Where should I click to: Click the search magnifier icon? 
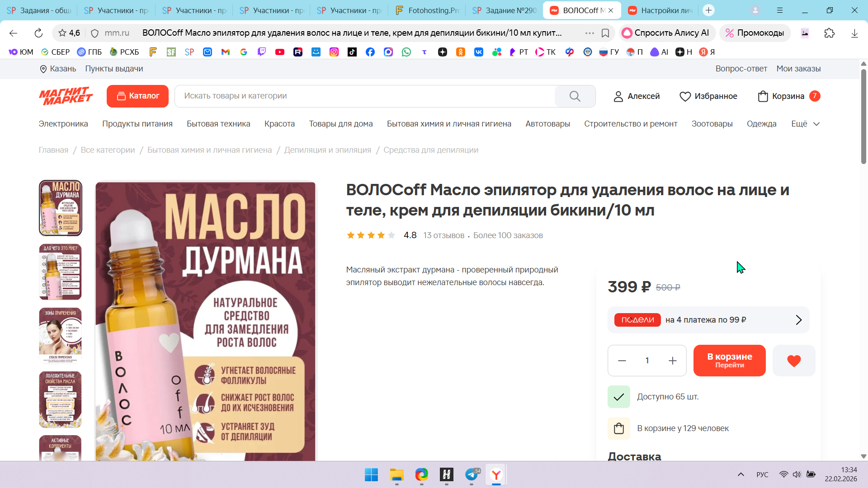(575, 96)
